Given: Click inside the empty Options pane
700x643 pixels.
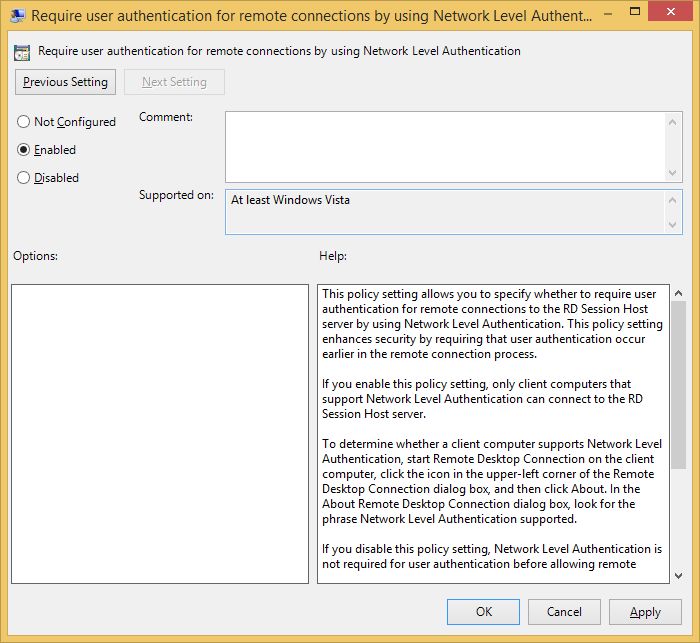Looking at the screenshot, I should [160, 433].
